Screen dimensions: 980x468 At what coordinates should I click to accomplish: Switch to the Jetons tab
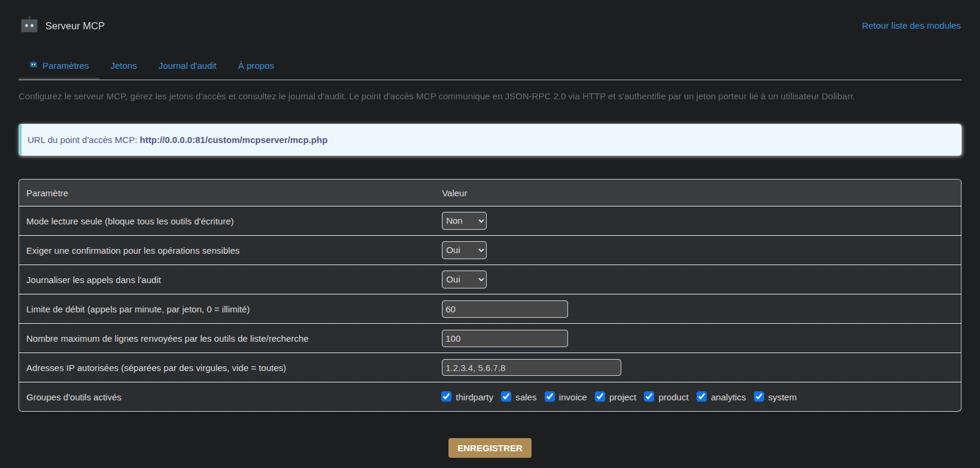pyautogui.click(x=124, y=66)
